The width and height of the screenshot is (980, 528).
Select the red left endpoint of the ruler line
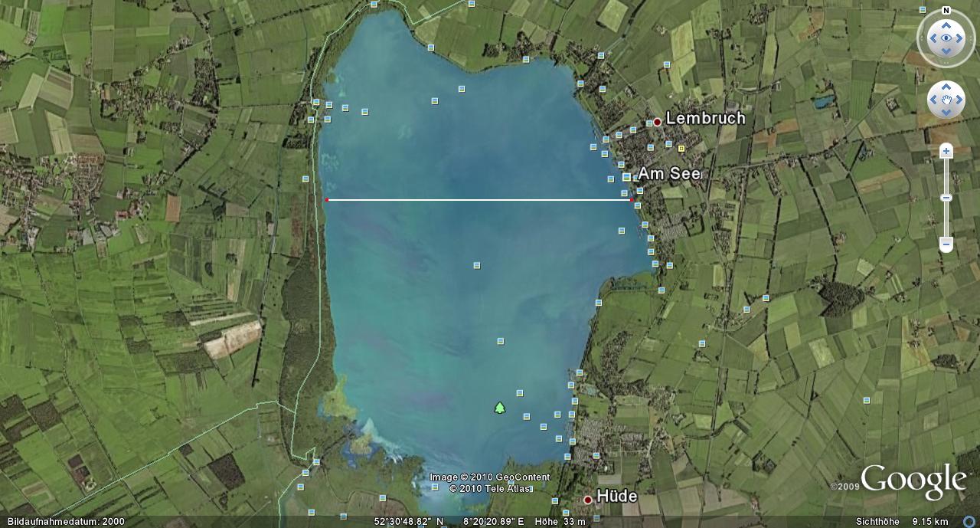tap(327, 200)
